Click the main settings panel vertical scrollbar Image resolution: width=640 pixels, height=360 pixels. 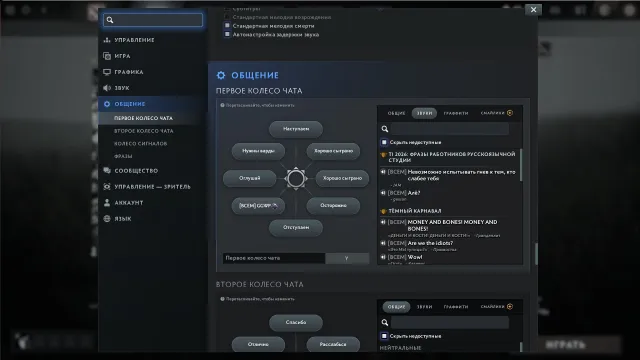536,254
